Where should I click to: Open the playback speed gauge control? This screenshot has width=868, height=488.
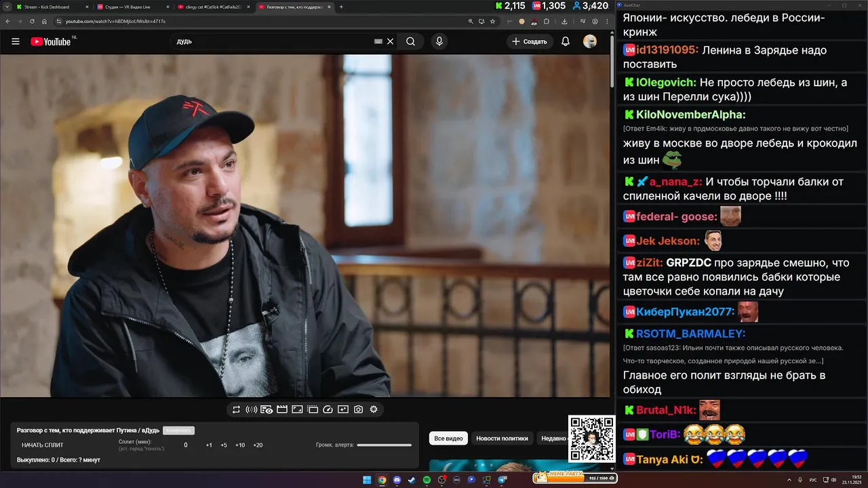(328, 409)
